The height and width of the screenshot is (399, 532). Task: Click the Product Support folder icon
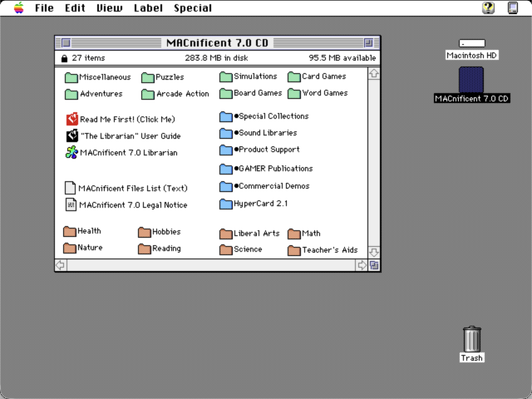point(225,150)
